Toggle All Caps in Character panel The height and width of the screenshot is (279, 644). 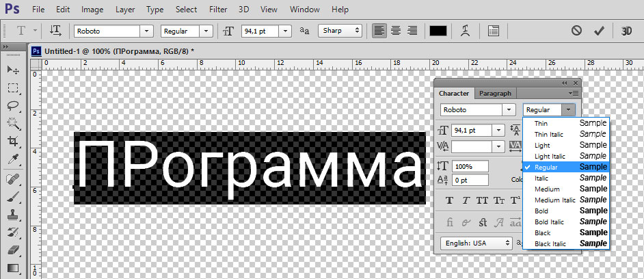(482, 200)
